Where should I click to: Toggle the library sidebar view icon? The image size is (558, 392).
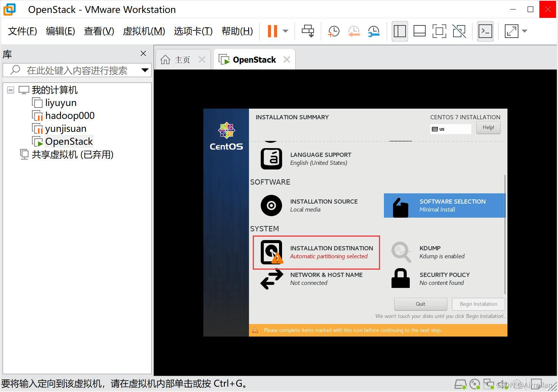400,31
